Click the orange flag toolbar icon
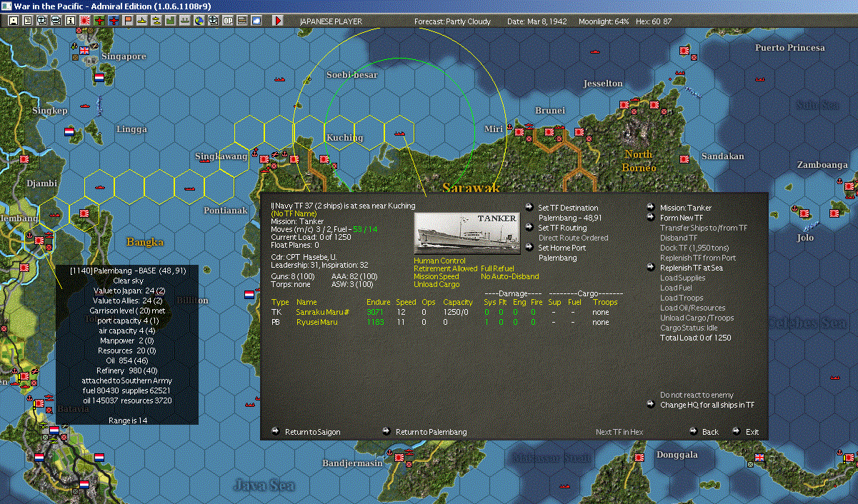The image size is (858, 504). point(129,21)
